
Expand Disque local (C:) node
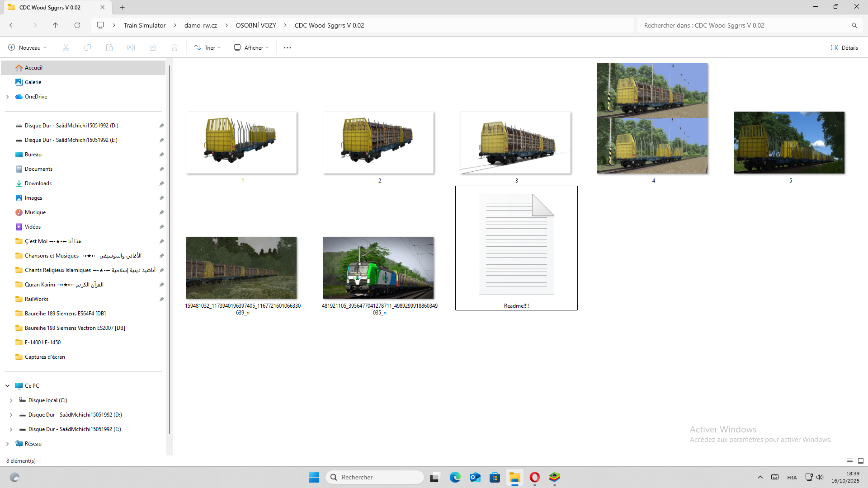11,400
